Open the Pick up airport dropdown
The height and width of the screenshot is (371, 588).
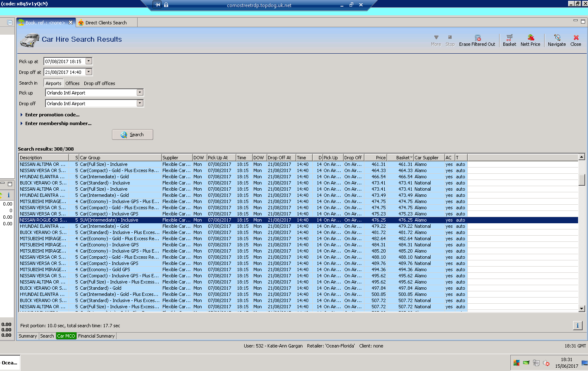pyautogui.click(x=140, y=93)
